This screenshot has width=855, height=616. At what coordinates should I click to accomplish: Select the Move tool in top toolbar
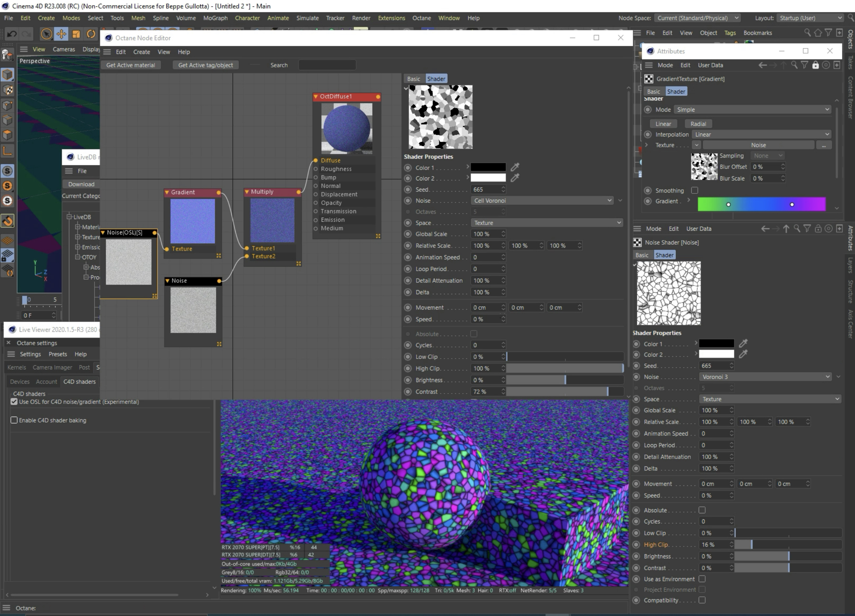tap(61, 34)
